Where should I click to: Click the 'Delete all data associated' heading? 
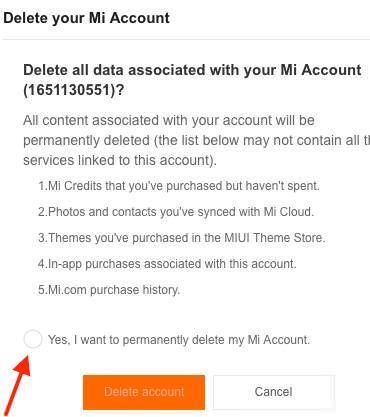192,80
